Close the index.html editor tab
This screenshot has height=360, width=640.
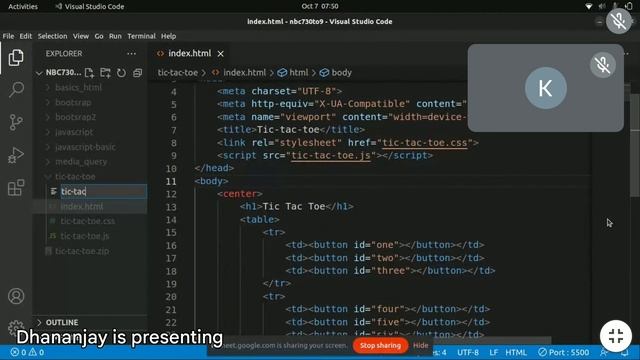220,53
